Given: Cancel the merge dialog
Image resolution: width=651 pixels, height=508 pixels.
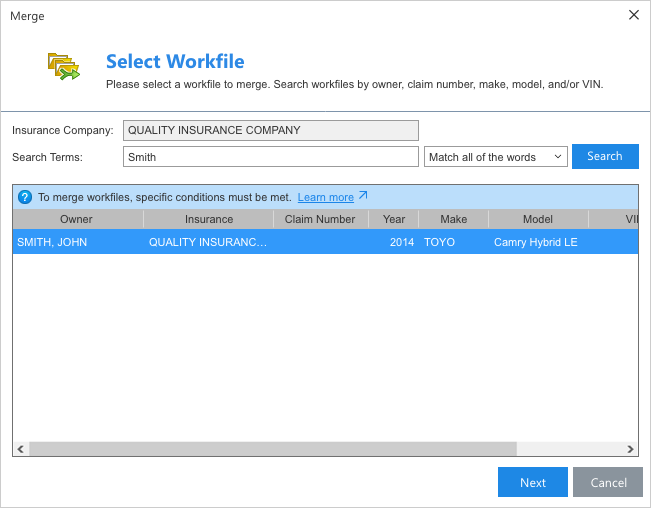Looking at the screenshot, I should [x=607, y=482].
